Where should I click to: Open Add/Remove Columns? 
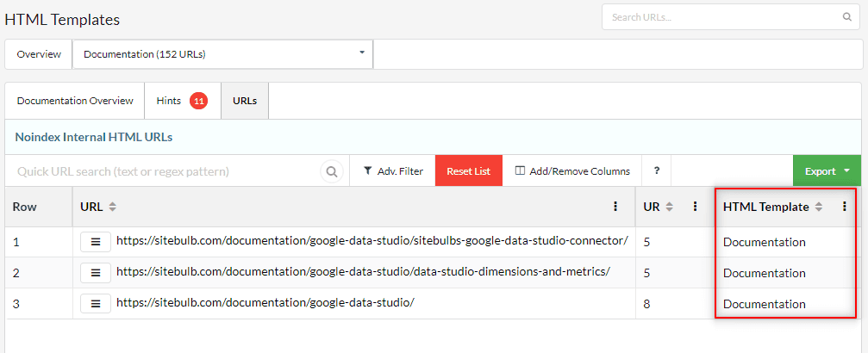tap(572, 171)
